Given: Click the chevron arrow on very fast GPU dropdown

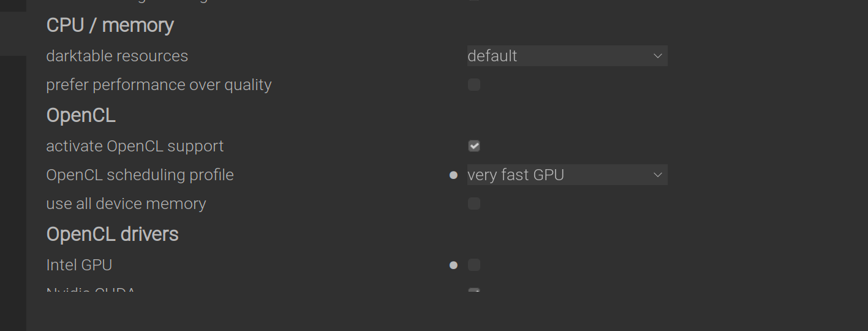Looking at the screenshot, I should pos(657,175).
